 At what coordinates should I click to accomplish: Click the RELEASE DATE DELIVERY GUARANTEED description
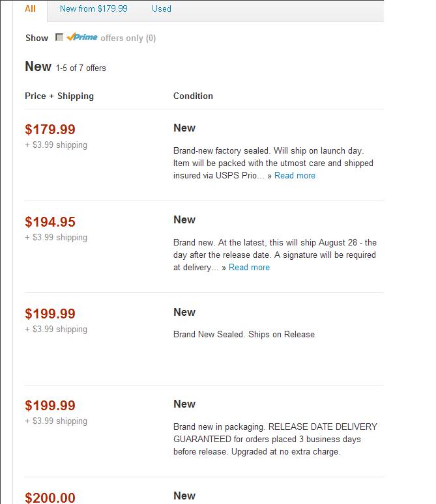point(275,439)
